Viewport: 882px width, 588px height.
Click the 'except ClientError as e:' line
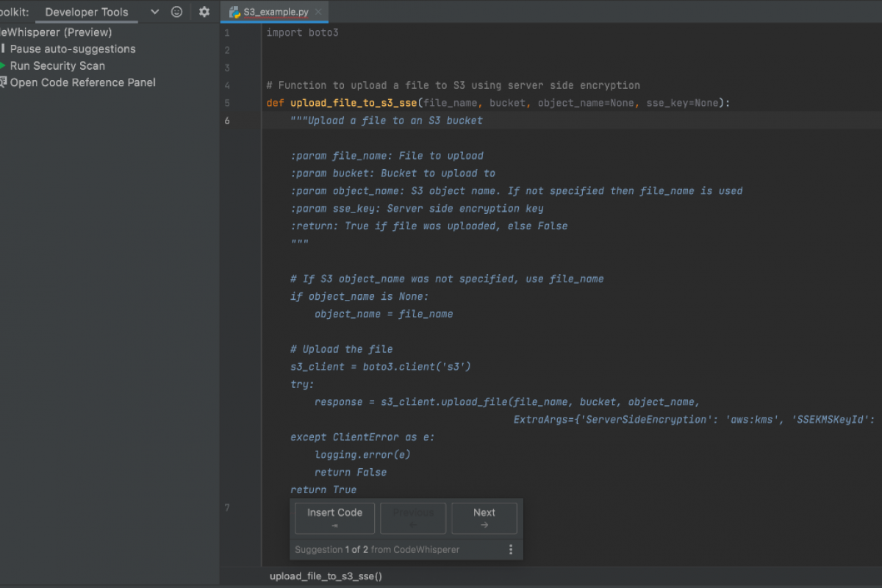(x=362, y=437)
